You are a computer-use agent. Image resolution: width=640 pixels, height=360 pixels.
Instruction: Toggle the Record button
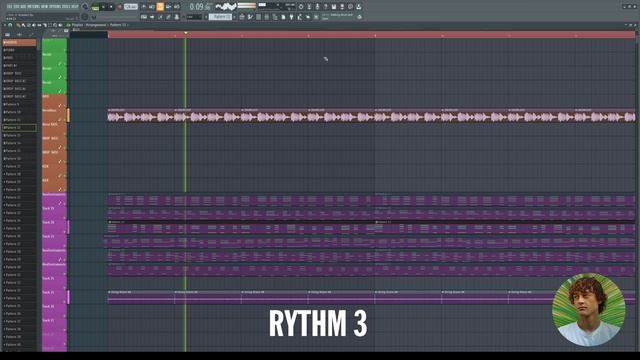pos(120,7)
